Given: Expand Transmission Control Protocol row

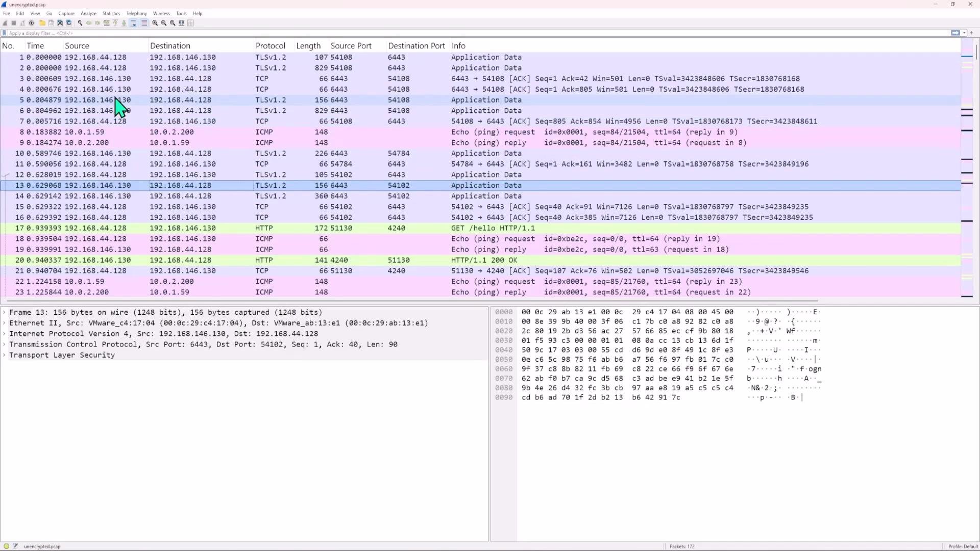Looking at the screenshot, I should pos(4,344).
